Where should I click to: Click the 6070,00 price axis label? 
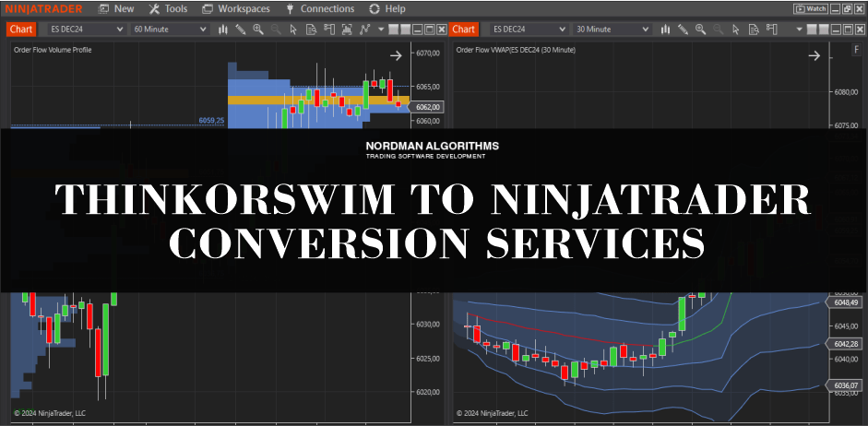coord(427,53)
